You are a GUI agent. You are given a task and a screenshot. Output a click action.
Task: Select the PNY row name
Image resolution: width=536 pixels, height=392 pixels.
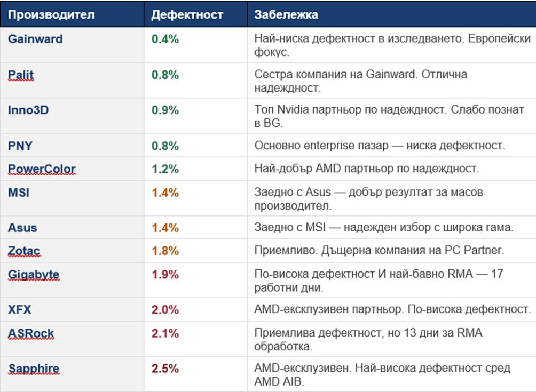(20, 146)
